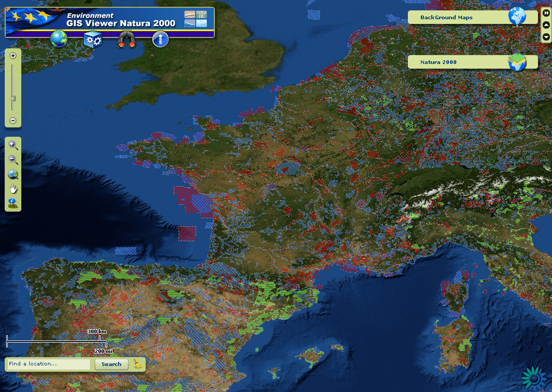Click the info button in the header toolbar
Image resolution: width=552 pixels, height=392 pixels.
[x=160, y=39]
